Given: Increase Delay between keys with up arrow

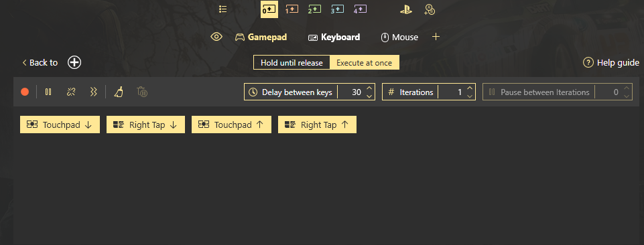Looking at the screenshot, I should (369, 88).
